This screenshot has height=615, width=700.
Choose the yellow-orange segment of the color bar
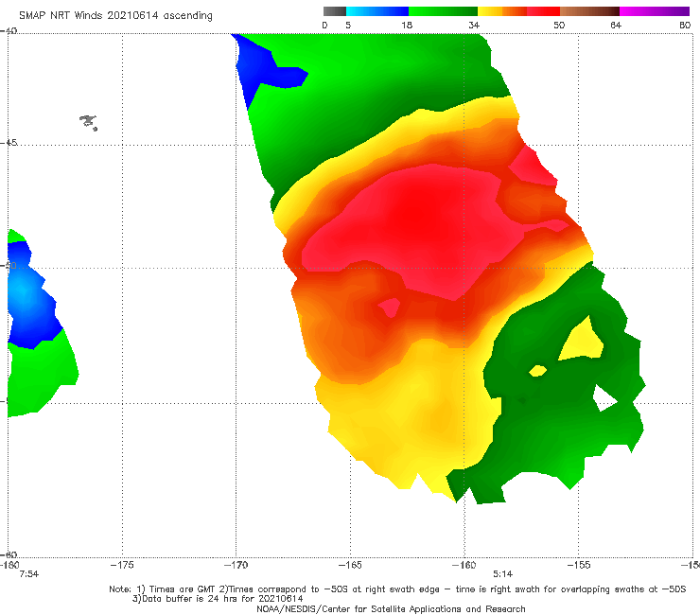click(502, 11)
